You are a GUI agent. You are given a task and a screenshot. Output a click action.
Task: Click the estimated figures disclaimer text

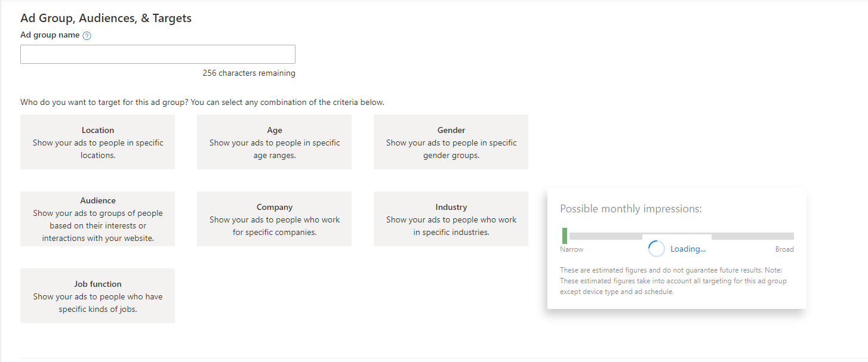tap(673, 281)
